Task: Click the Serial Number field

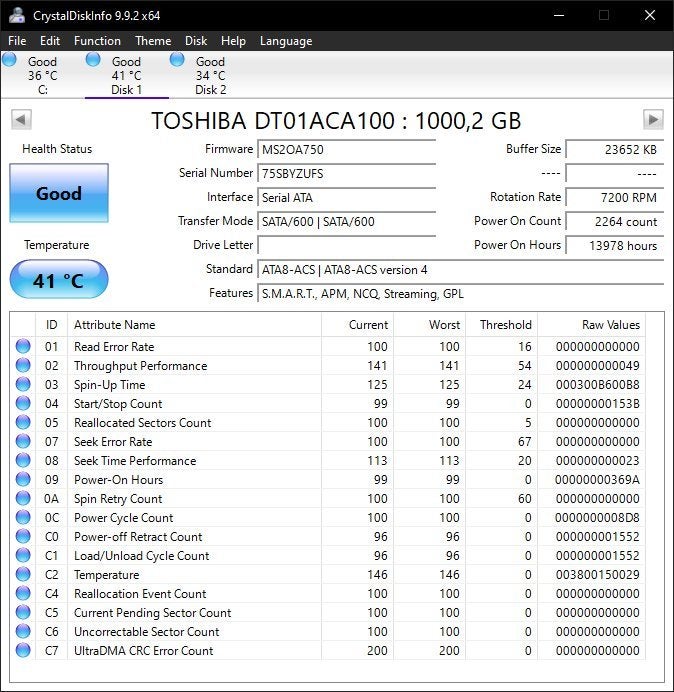Action: click(346, 173)
